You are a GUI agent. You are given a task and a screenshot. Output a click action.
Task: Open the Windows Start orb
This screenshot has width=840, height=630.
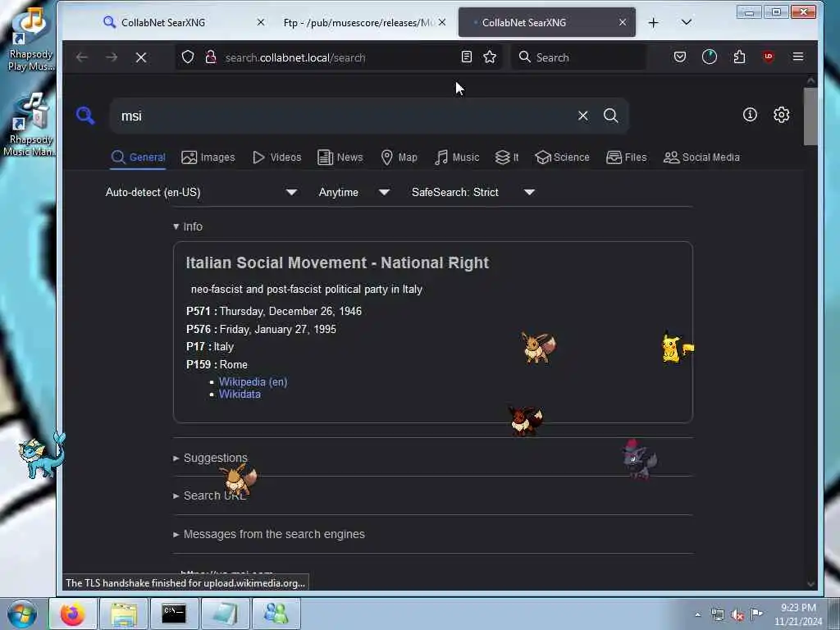tap(22, 614)
